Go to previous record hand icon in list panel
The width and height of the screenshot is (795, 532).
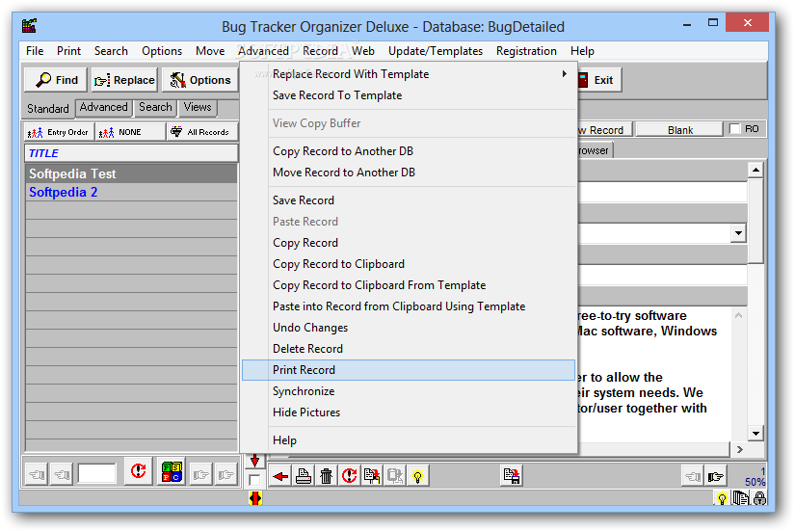click(62, 475)
